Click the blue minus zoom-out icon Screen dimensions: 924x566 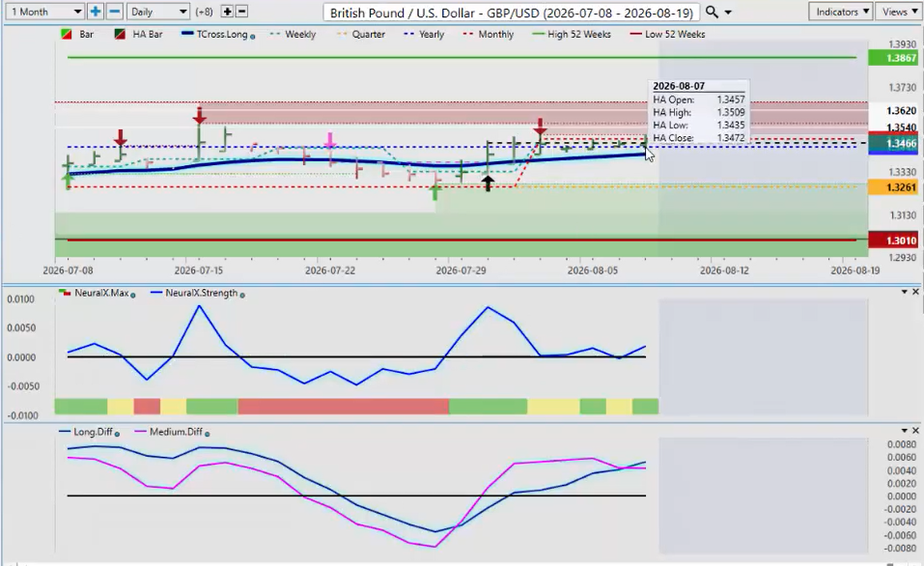pyautogui.click(x=115, y=12)
